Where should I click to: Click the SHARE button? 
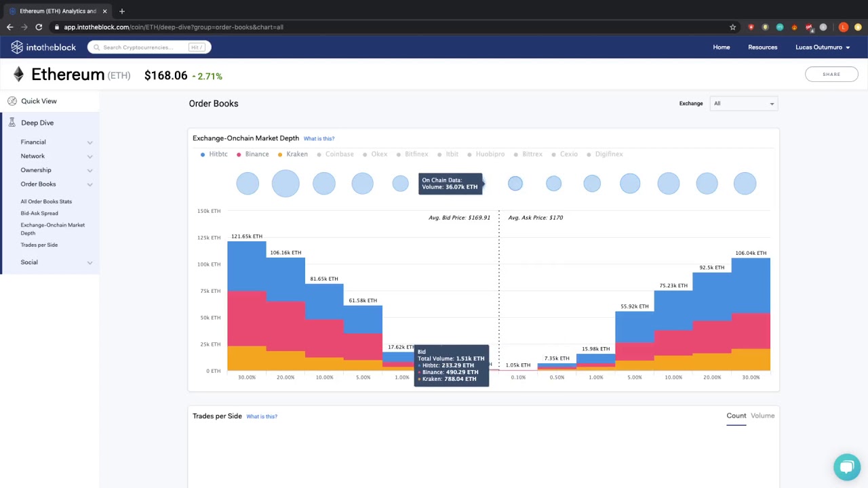(831, 75)
